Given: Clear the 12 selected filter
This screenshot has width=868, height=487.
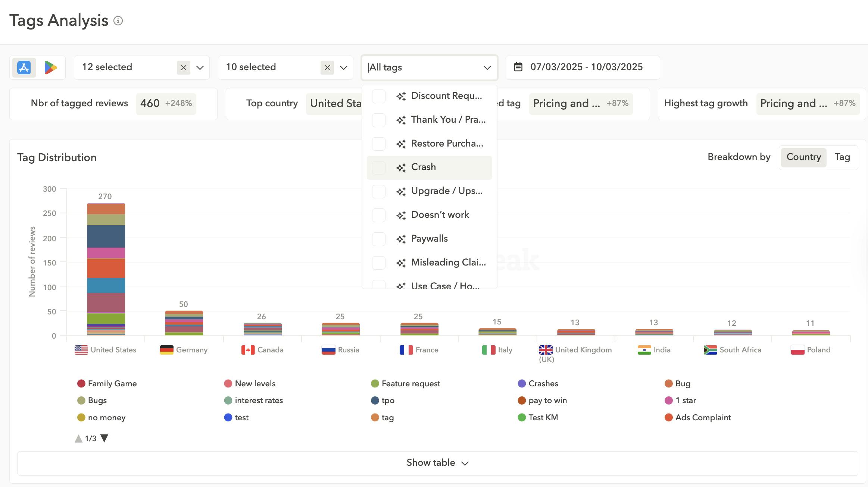Looking at the screenshot, I should pyautogui.click(x=183, y=67).
